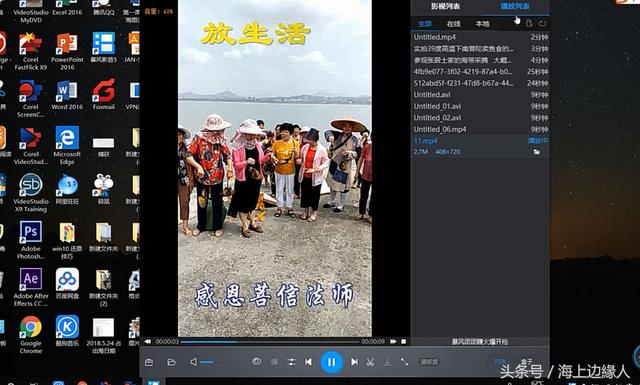Toggle the 列表 playlist panel button

pyautogui.click(x=500, y=362)
